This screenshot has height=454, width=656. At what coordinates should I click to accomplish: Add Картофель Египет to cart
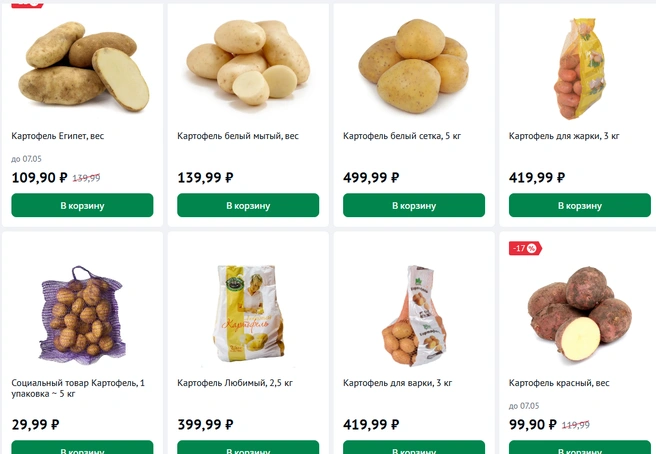coord(82,205)
